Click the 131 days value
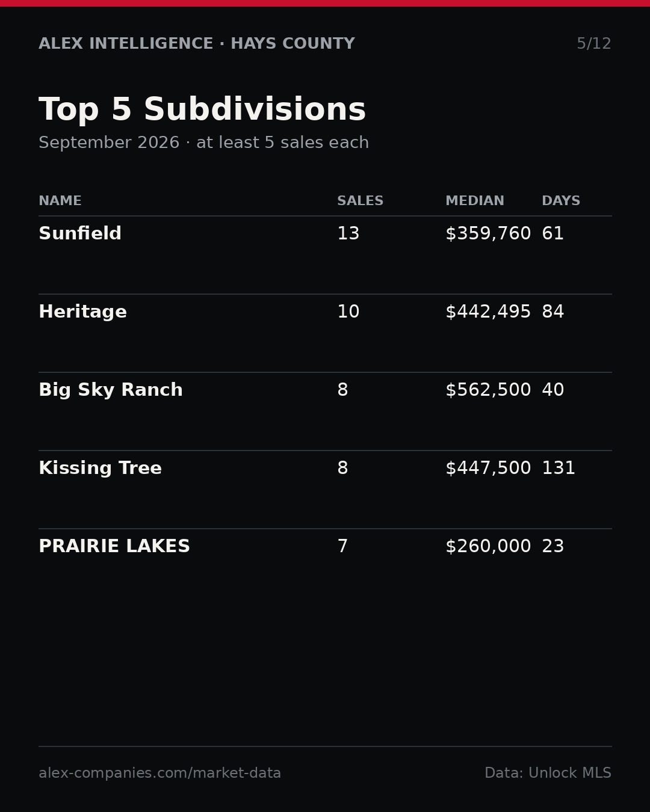 tap(559, 469)
